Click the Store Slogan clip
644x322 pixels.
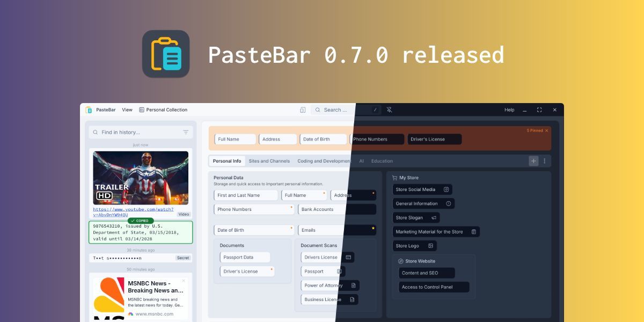click(x=416, y=218)
